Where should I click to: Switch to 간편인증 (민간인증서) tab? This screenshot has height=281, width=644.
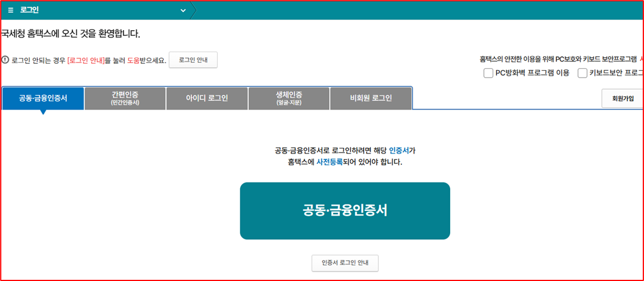(125, 98)
